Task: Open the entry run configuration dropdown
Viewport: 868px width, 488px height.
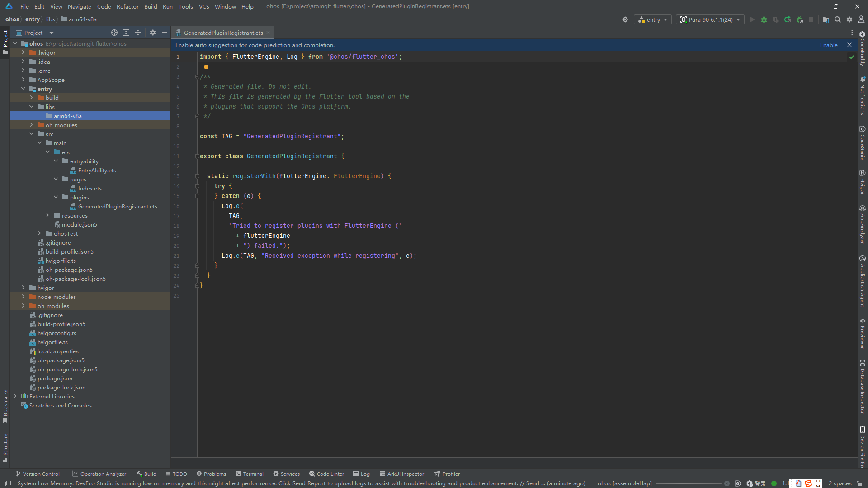Action: pos(653,19)
